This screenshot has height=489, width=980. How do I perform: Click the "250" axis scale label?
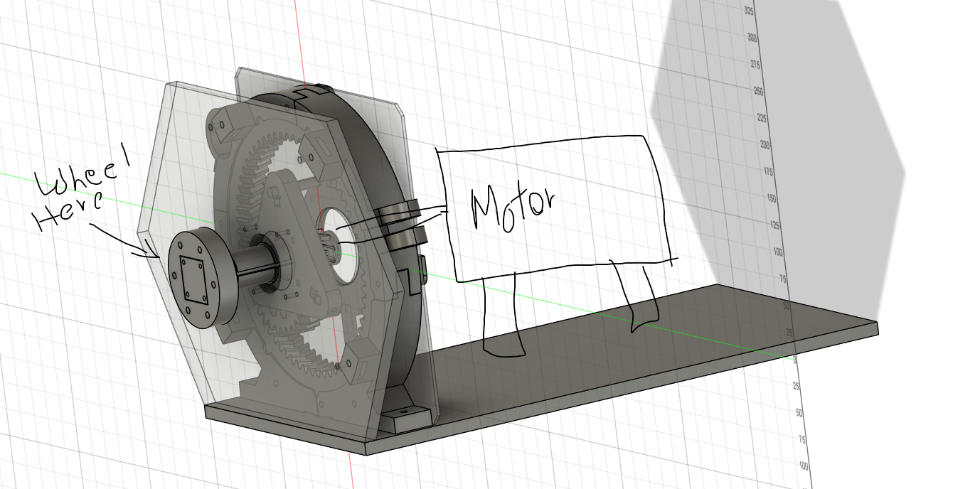[758, 91]
